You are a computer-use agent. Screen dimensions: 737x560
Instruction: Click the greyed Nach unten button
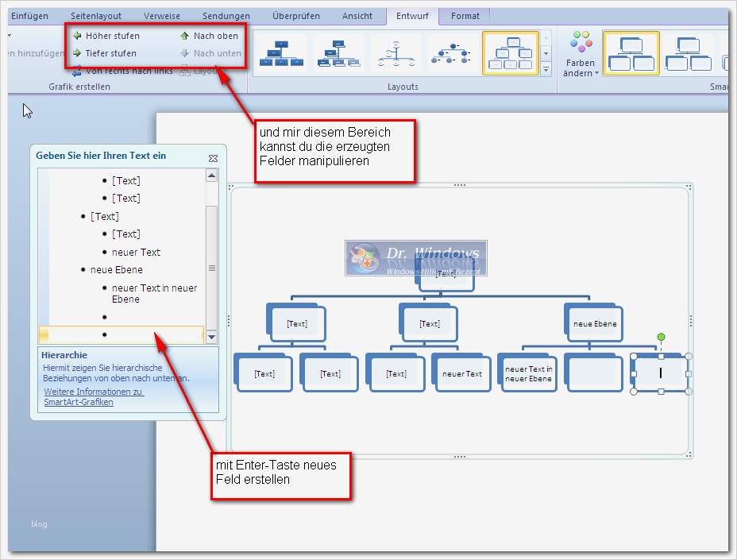210,53
